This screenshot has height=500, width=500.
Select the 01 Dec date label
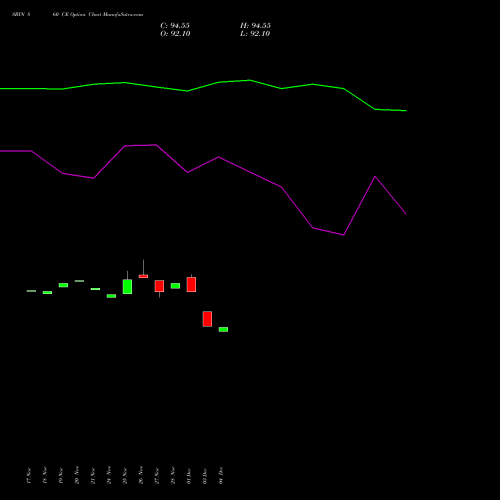click(x=189, y=475)
